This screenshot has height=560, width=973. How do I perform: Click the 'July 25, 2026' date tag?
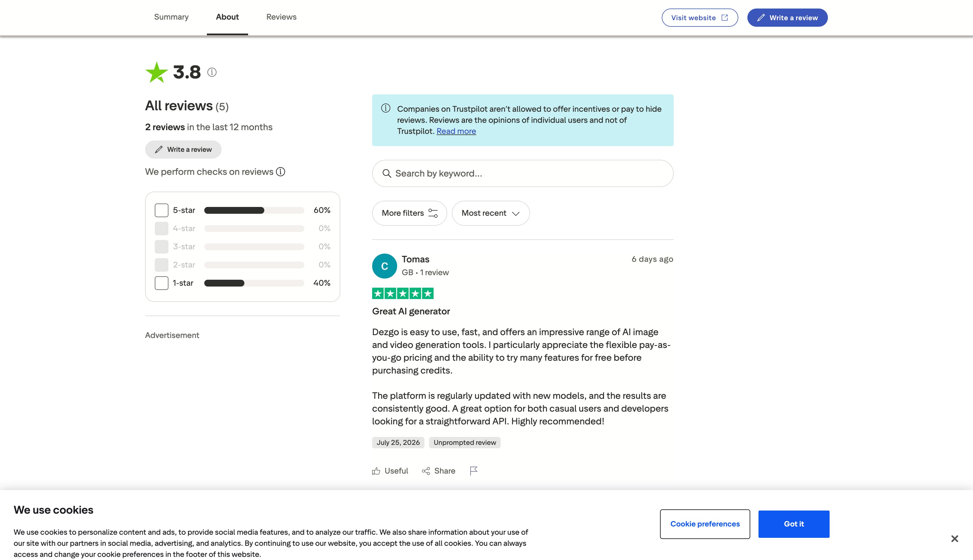tap(398, 443)
